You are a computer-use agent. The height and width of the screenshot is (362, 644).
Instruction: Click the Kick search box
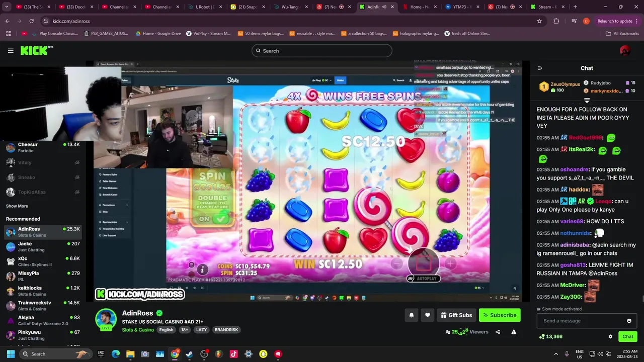point(321,51)
